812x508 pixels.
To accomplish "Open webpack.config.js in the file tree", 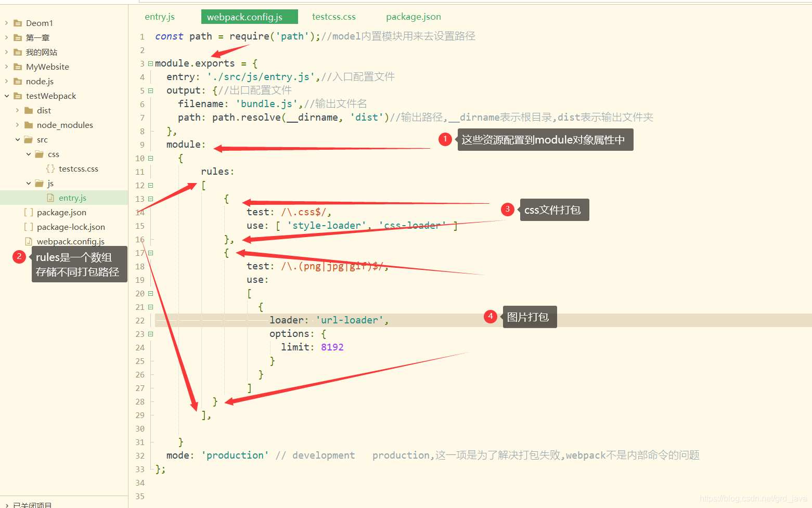I will 71,241.
